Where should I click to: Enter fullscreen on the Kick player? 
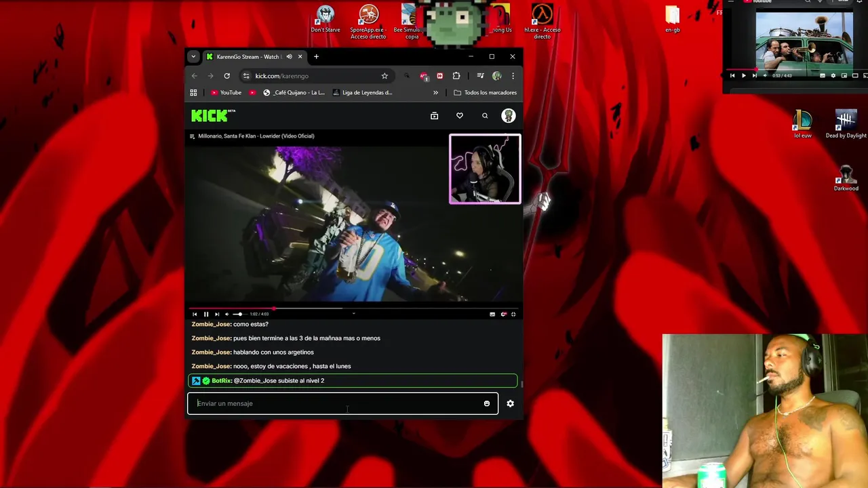coord(513,314)
